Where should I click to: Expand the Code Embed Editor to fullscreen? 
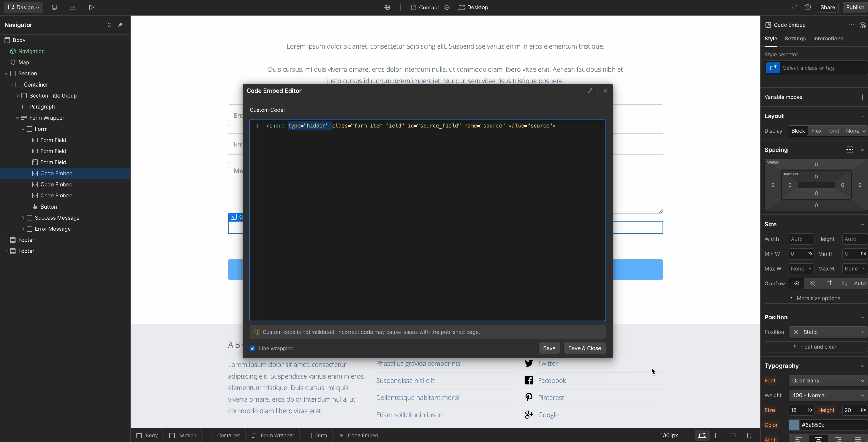click(x=590, y=91)
